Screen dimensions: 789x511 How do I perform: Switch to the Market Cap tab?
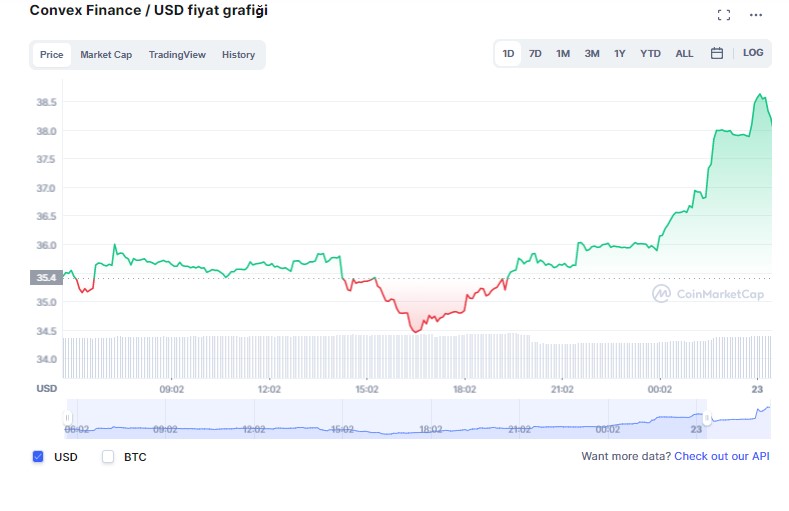point(106,55)
